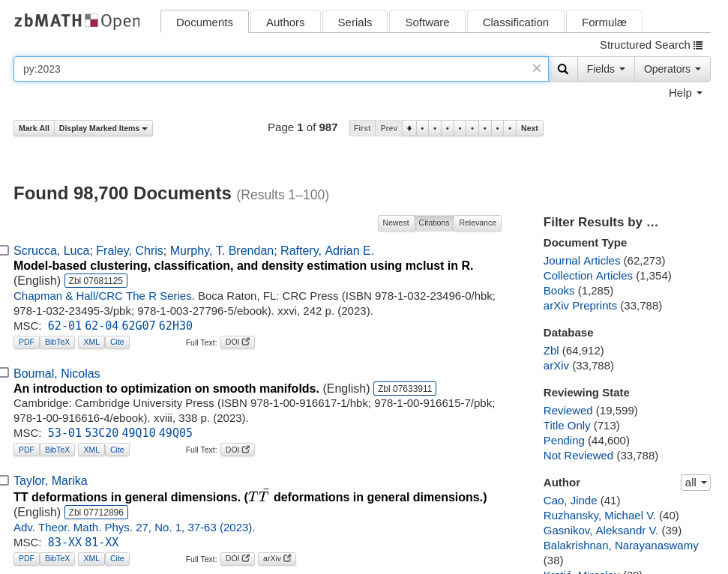This screenshot has height=574, width=728.
Task: Open the Operators dropdown menu
Action: (672, 69)
